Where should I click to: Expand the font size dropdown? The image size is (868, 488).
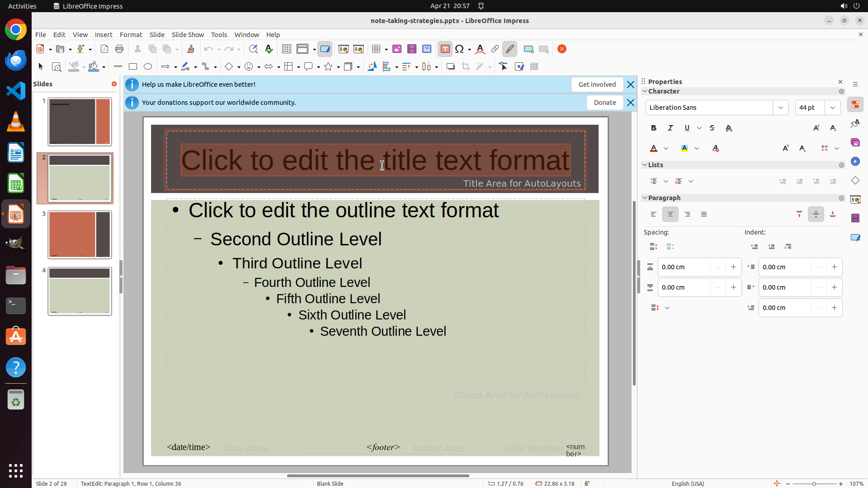coord(833,108)
